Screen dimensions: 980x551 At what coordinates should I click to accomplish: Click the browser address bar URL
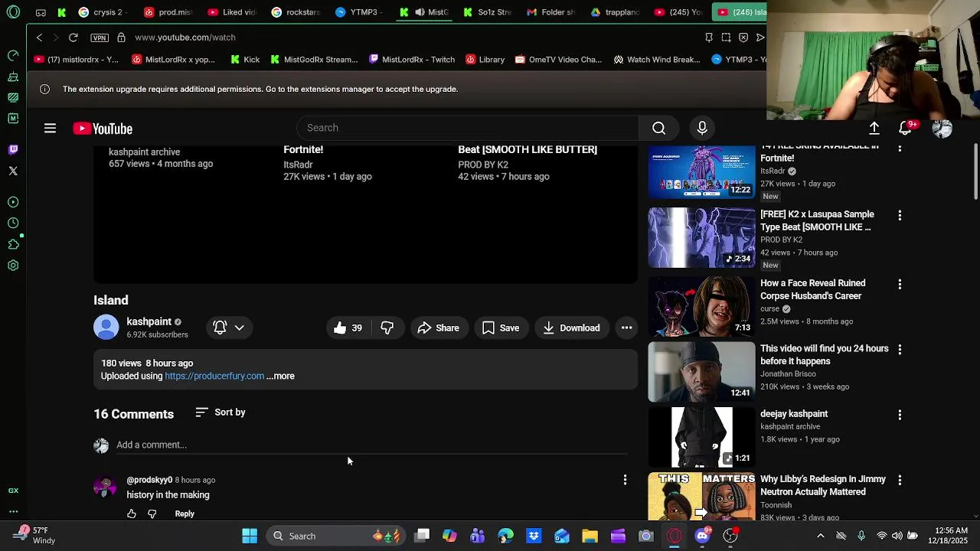click(185, 37)
